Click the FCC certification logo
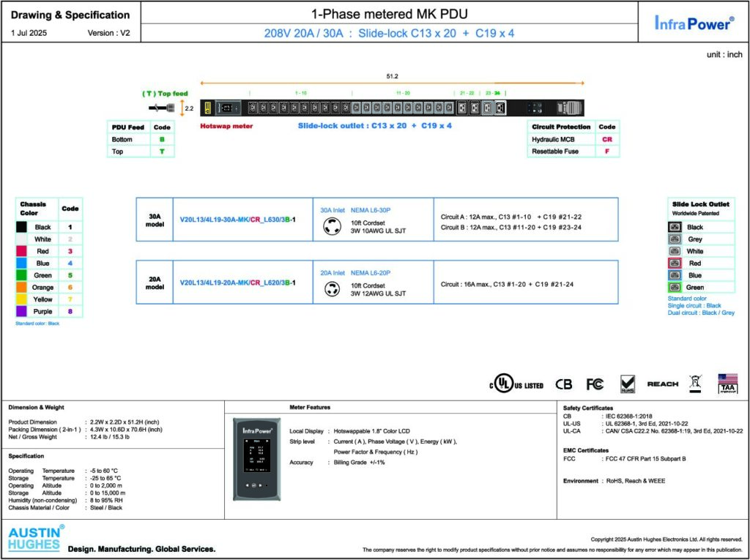This screenshot has width=750, height=560. (x=595, y=384)
